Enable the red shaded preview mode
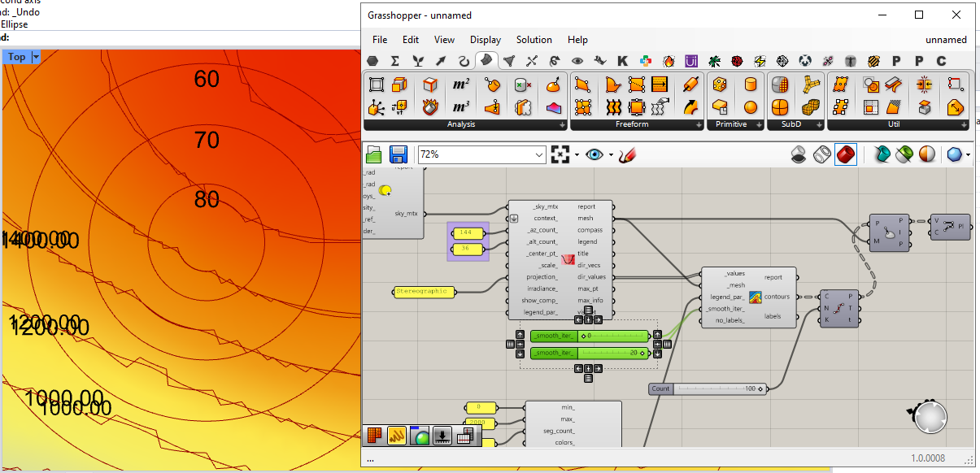 click(x=846, y=154)
